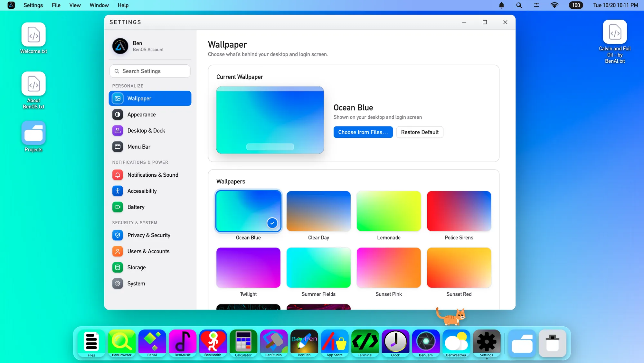
Task: Click the current wallpaper preview image
Action: click(270, 120)
